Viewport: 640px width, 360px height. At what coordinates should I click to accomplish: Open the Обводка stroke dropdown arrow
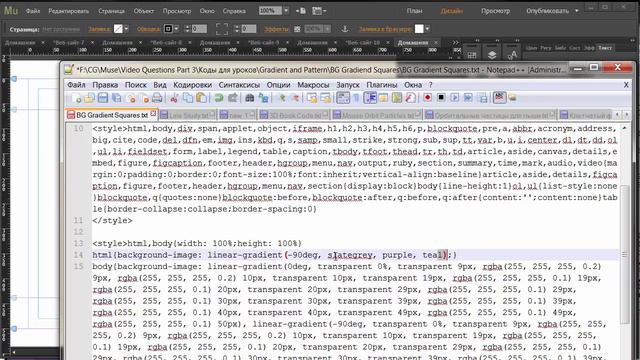click(x=176, y=29)
